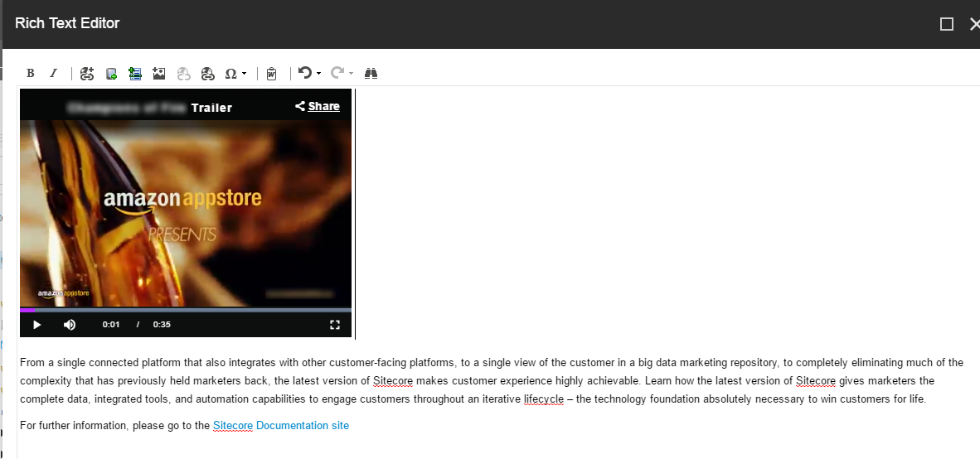Toggle bold formatting

pos(30,74)
